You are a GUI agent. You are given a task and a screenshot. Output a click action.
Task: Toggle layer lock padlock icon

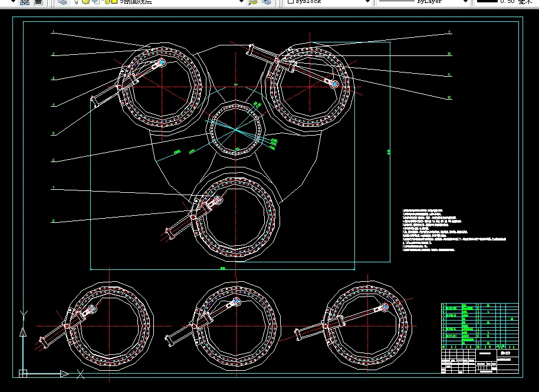point(107,2)
